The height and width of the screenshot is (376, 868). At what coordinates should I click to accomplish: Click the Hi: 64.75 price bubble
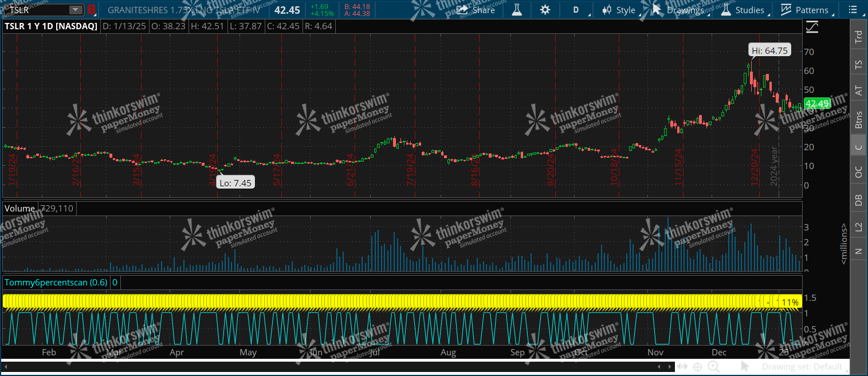(769, 50)
